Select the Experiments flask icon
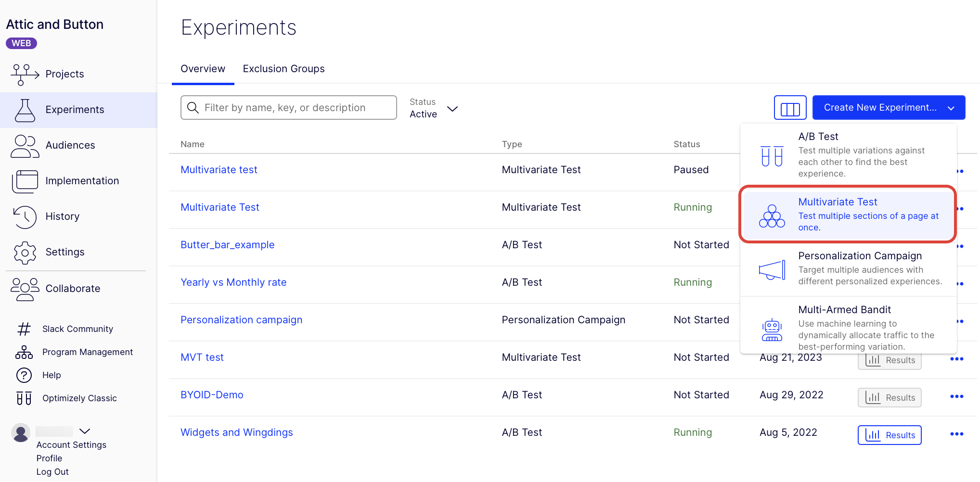The width and height of the screenshot is (980, 482). 25,110
